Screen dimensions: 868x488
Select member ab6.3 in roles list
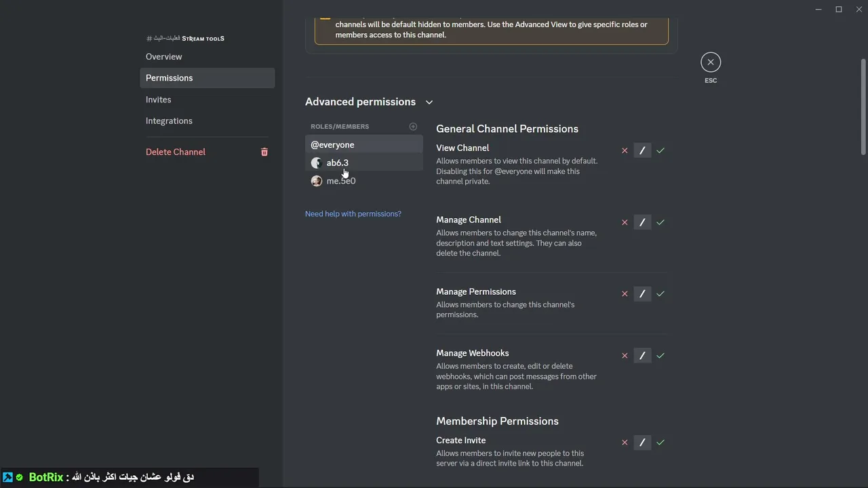pyautogui.click(x=364, y=163)
